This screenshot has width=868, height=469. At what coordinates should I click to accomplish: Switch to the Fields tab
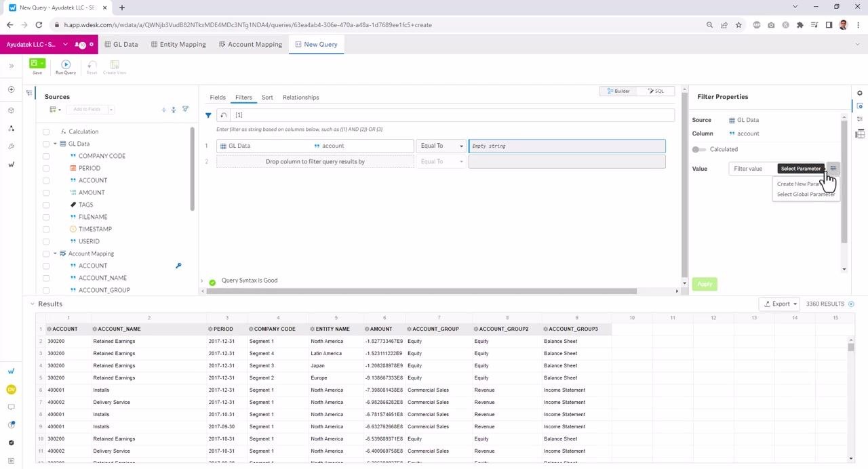218,98
